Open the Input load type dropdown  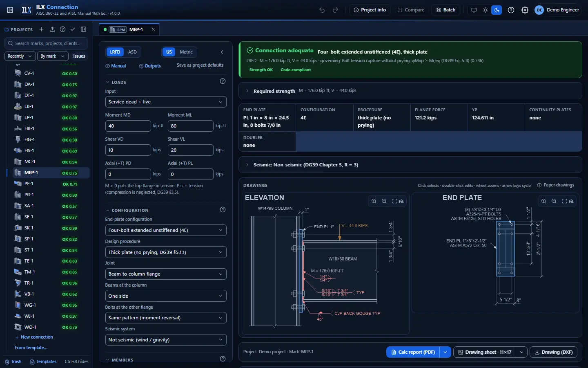coord(166,102)
